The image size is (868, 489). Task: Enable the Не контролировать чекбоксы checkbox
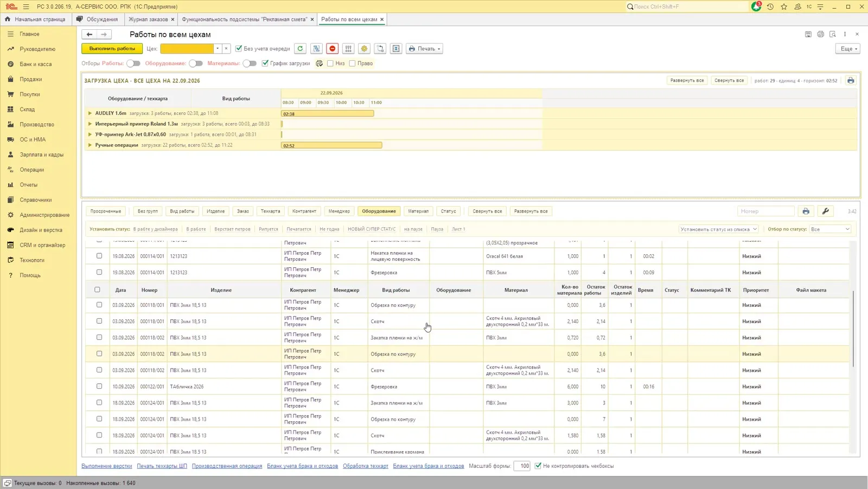[538, 466]
